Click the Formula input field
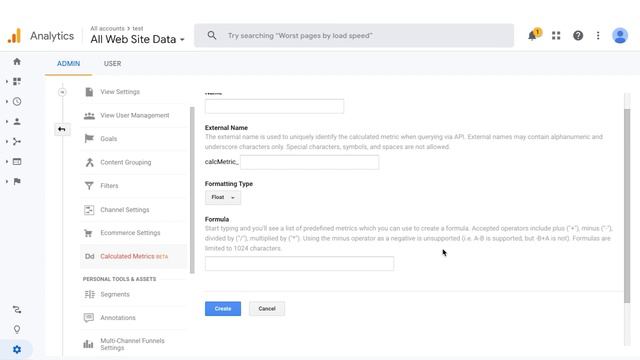The image size is (640, 360). coord(300,263)
